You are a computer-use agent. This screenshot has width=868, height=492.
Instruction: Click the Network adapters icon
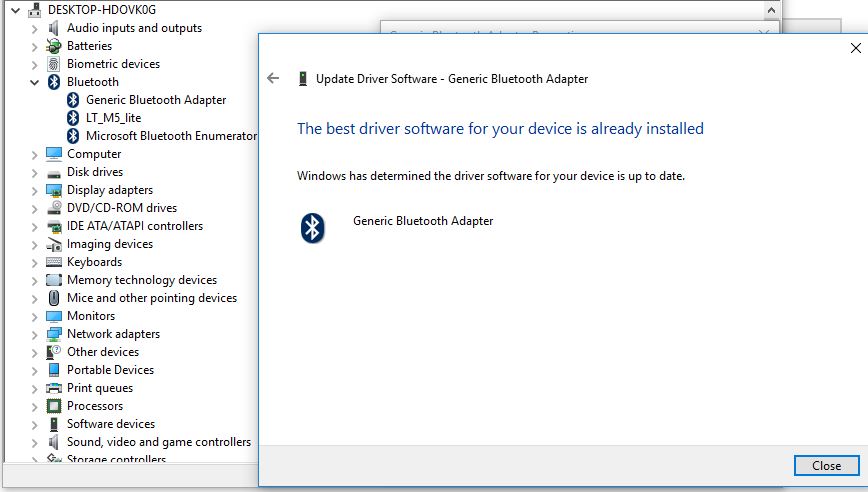click(x=54, y=334)
